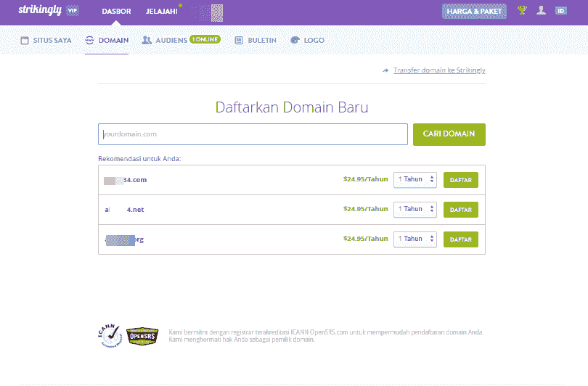Screen dimensions: 588x386
Task: Click Daftar for the .com domain
Action: pos(460,180)
